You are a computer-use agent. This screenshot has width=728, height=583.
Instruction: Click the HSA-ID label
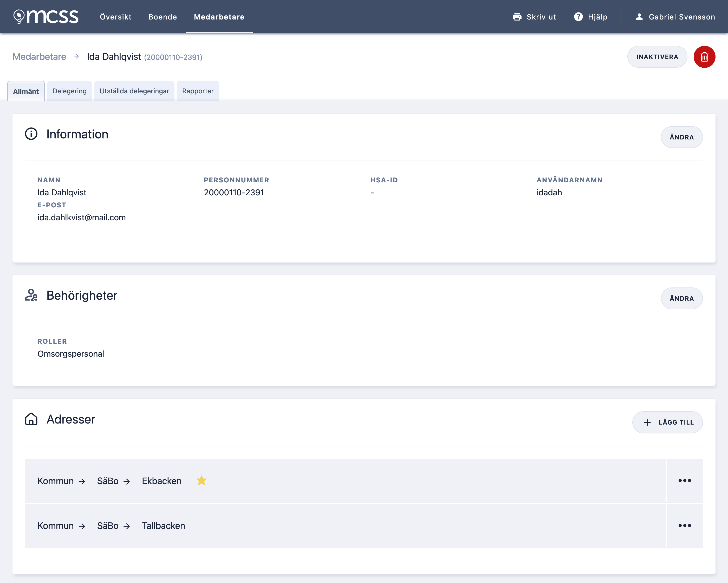384,180
